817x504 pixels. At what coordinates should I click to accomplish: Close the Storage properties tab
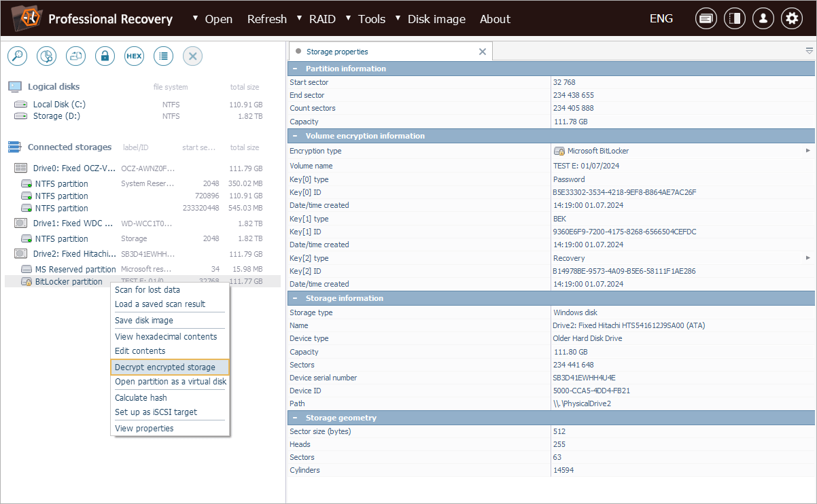point(483,52)
